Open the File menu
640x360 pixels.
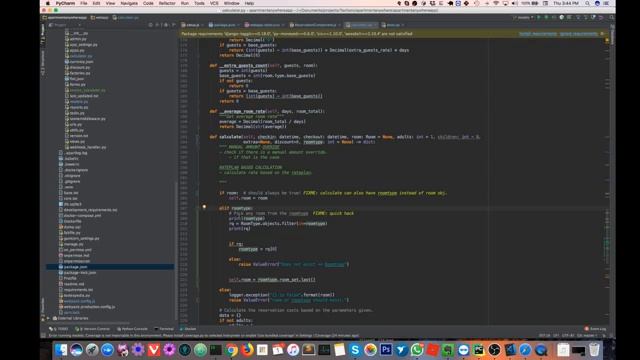84,3
